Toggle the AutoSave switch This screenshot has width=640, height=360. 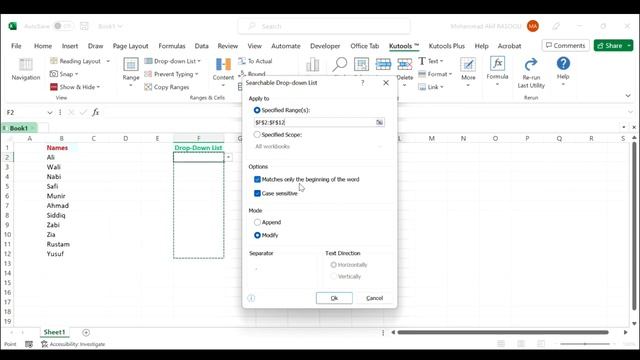63,26
